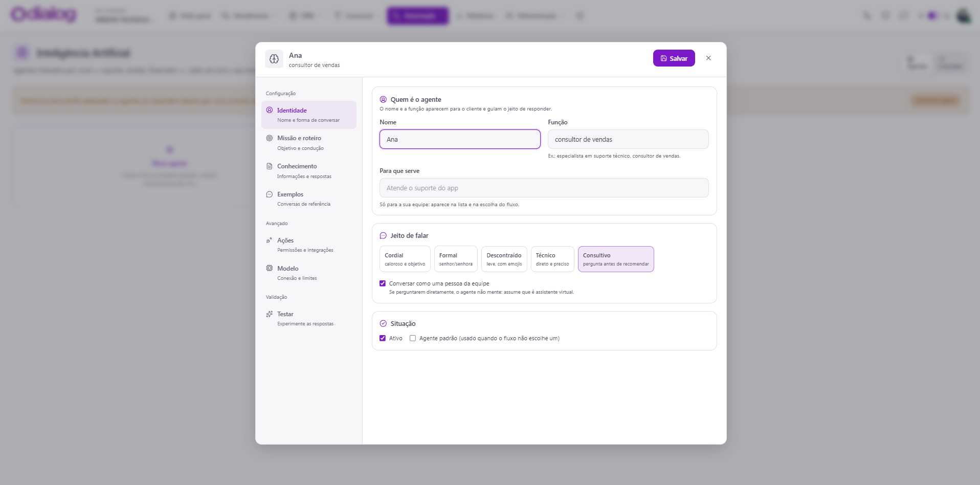Go to the Testar section
The image size is (980, 485).
(309, 319)
